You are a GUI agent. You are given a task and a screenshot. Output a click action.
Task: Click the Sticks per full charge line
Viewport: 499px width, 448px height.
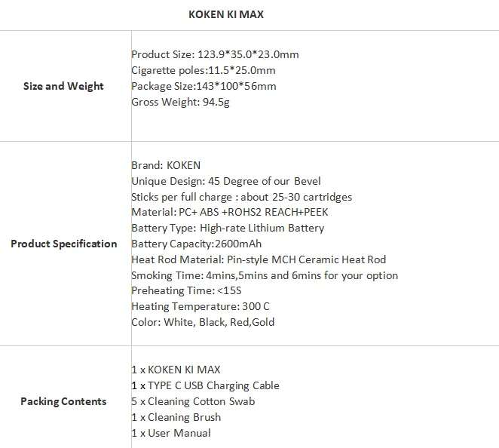(241, 197)
